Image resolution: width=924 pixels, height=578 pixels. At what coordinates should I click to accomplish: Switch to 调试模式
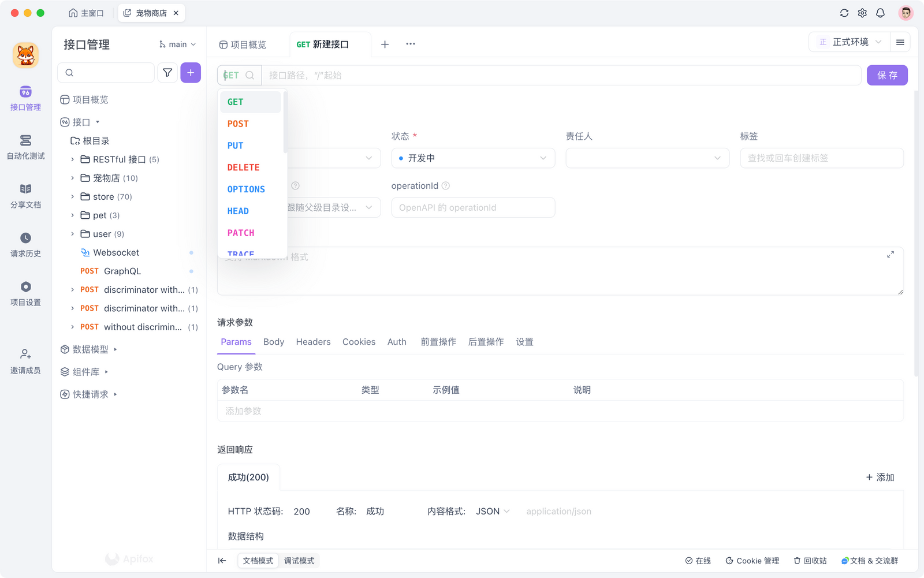(299, 560)
